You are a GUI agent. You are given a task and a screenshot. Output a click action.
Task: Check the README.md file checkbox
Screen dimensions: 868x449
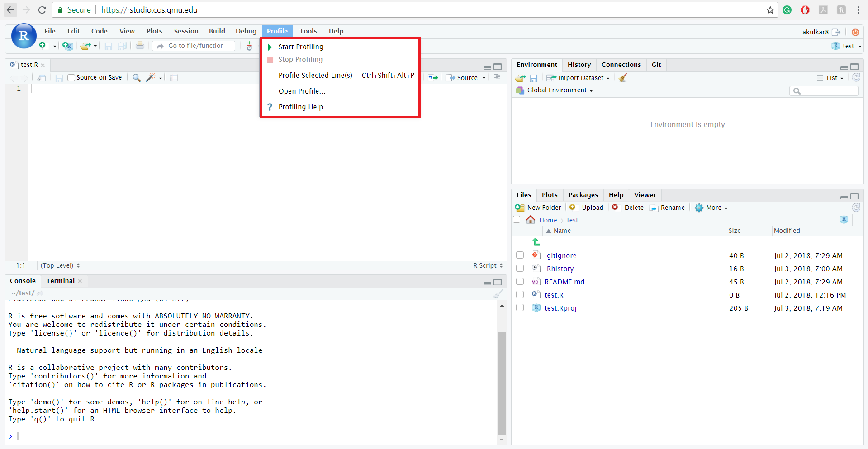pyautogui.click(x=520, y=282)
